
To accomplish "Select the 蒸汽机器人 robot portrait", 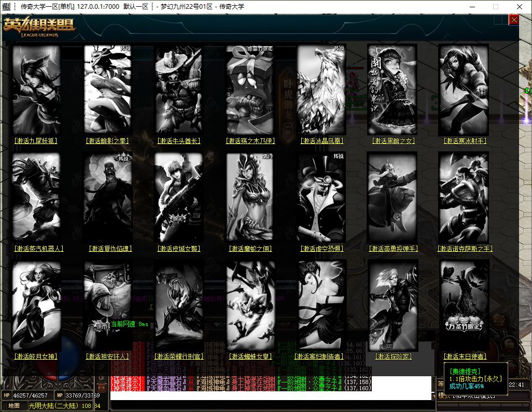I will 36,197.
